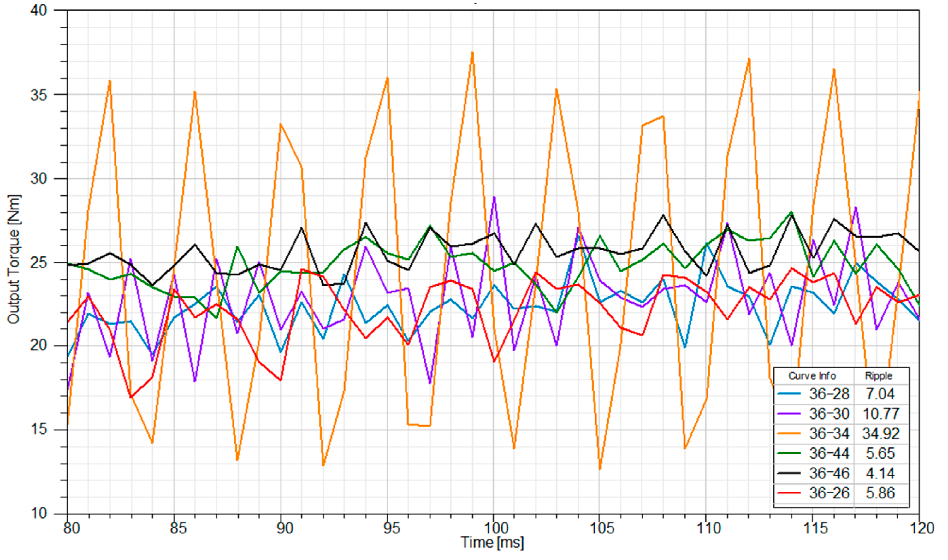
Task: Click the 15 tick on torque axis
Action: [x=39, y=429]
